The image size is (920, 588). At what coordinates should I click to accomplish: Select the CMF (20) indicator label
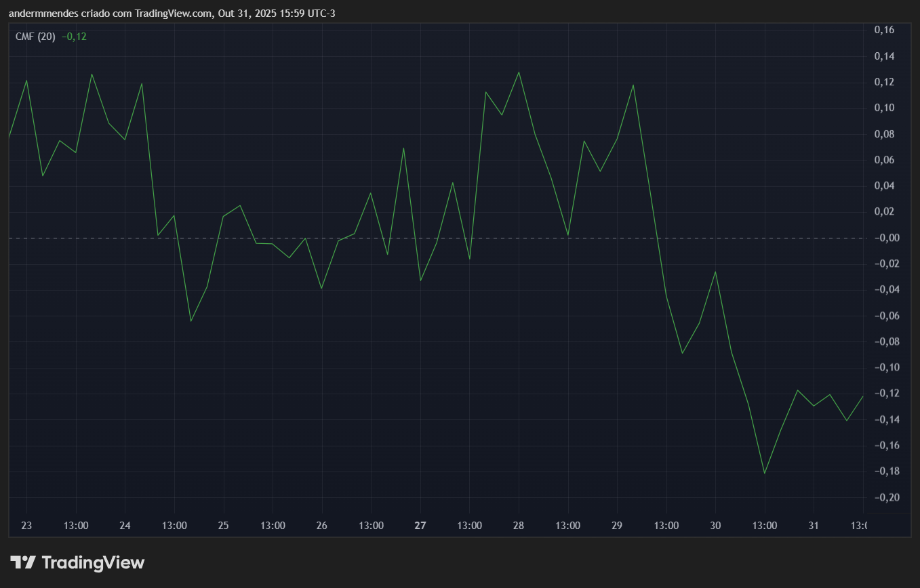pos(35,37)
